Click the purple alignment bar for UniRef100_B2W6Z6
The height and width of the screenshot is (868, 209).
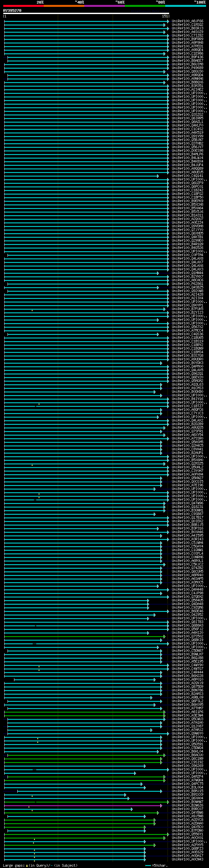click(x=83, y=805)
